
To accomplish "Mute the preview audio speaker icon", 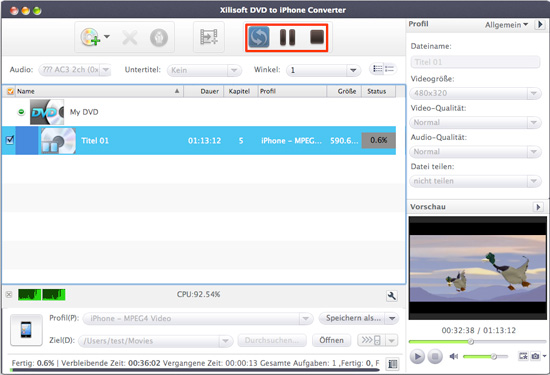I will coord(454,356).
